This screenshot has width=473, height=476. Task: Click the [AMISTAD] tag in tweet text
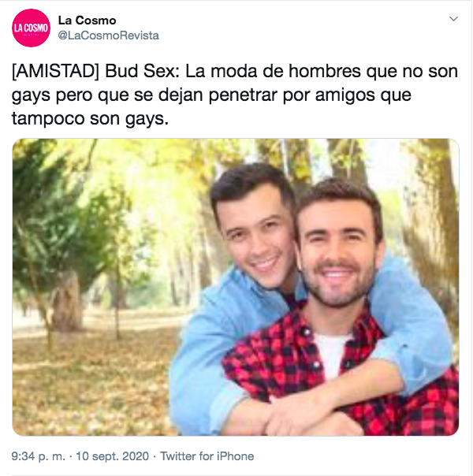click(55, 72)
